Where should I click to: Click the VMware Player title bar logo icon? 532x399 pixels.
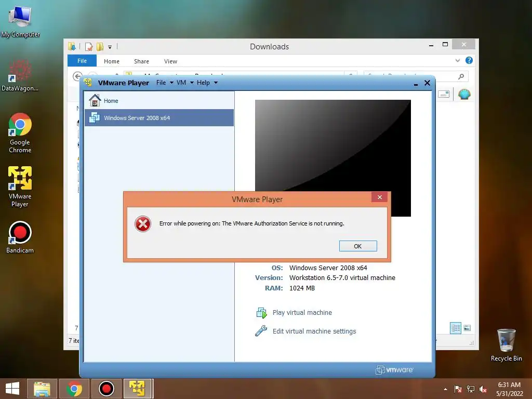click(x=88, y=83)
